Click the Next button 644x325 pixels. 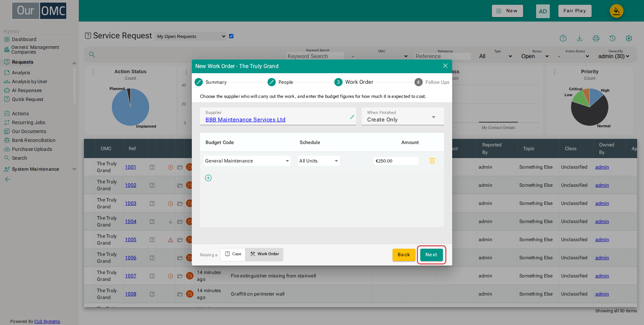tap(431, 255)
